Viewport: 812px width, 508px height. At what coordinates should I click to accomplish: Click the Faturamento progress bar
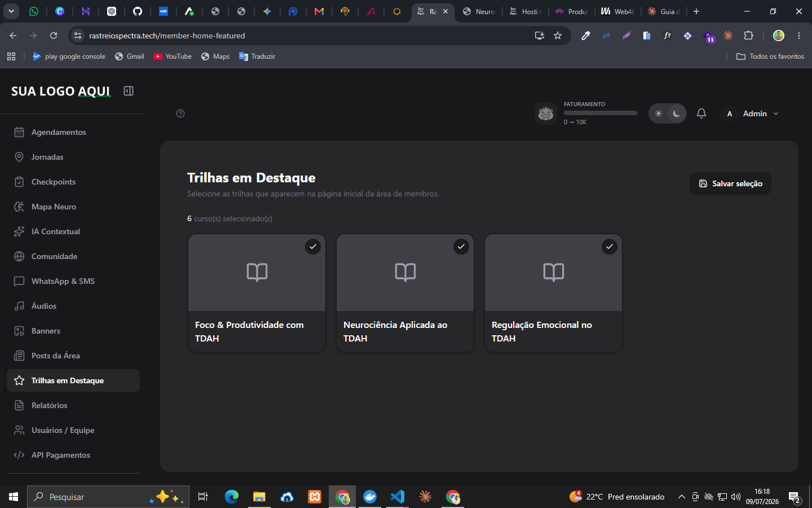601,113
